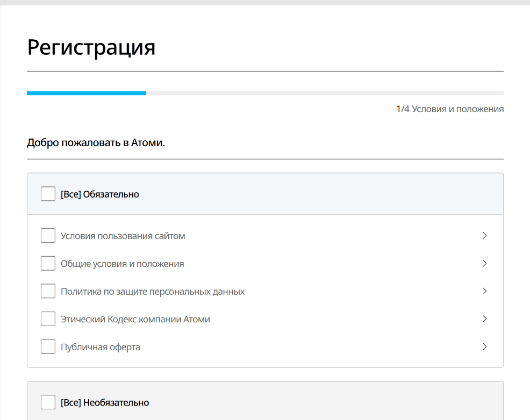Screen dimensions: 530x420
Task: Tick Этический Кодекс компании Атоми checkbox
Action: pos(48,318)
